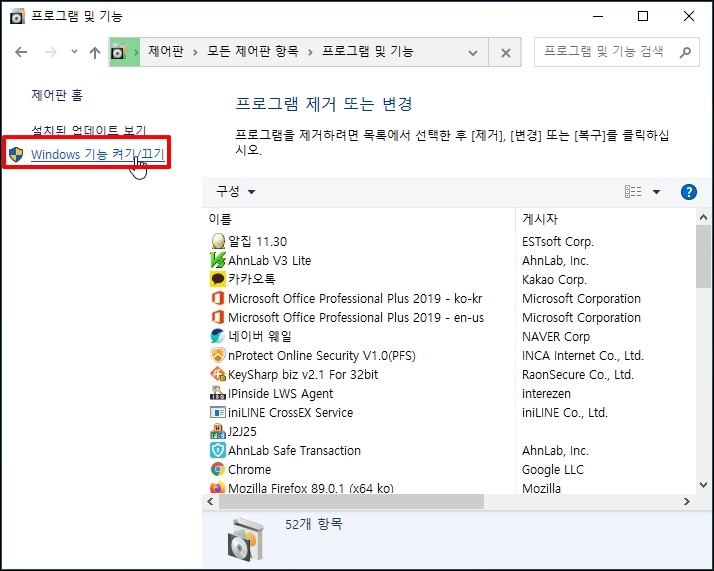Open the recent locations chevron

[x=74, y=51]
